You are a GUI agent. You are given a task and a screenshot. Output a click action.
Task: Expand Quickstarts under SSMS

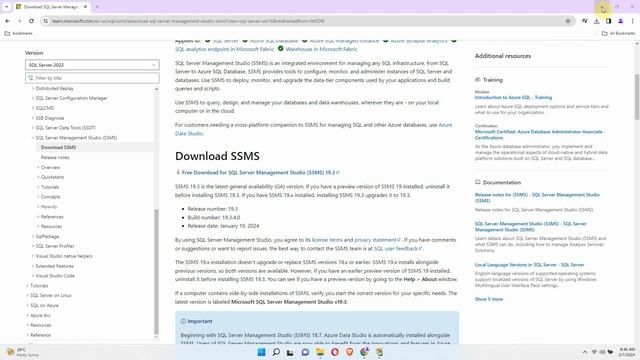click(38, 177)
